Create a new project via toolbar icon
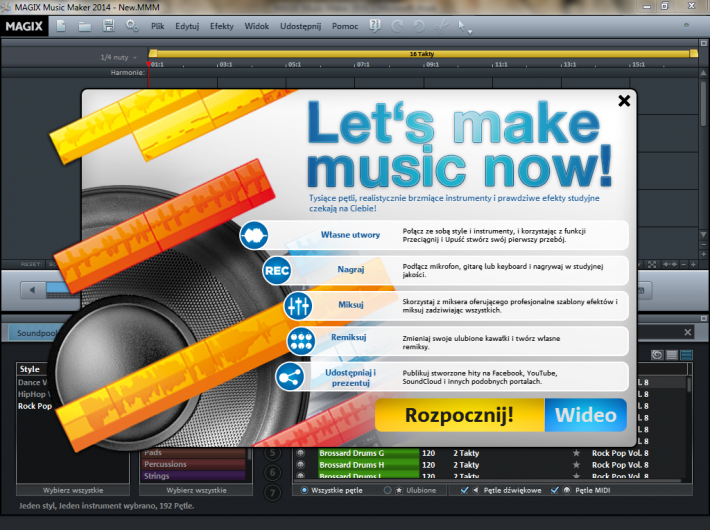The image size is (710, 530). [61, 26]
